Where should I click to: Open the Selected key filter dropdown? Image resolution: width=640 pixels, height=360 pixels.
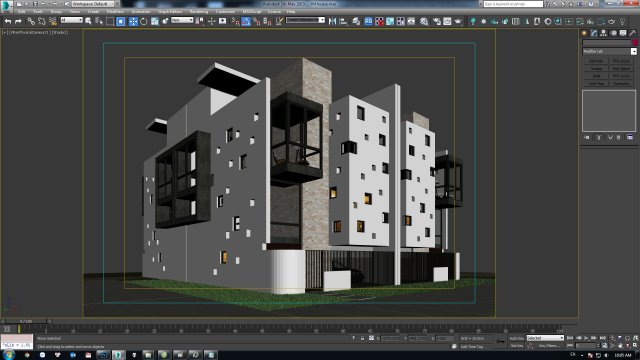[545, 338]
